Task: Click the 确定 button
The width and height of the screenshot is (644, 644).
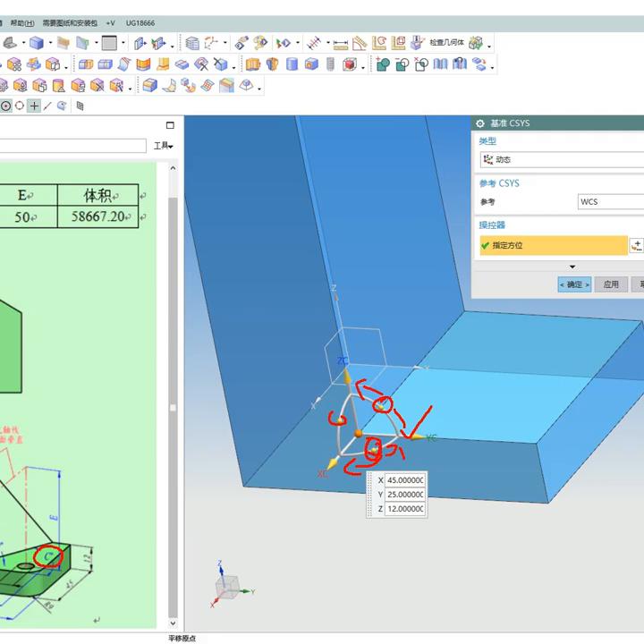Action: click(x=574, y=284)
